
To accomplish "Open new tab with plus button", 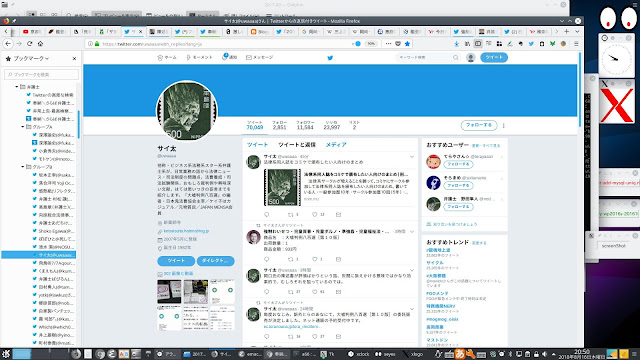I will [567, 31].
